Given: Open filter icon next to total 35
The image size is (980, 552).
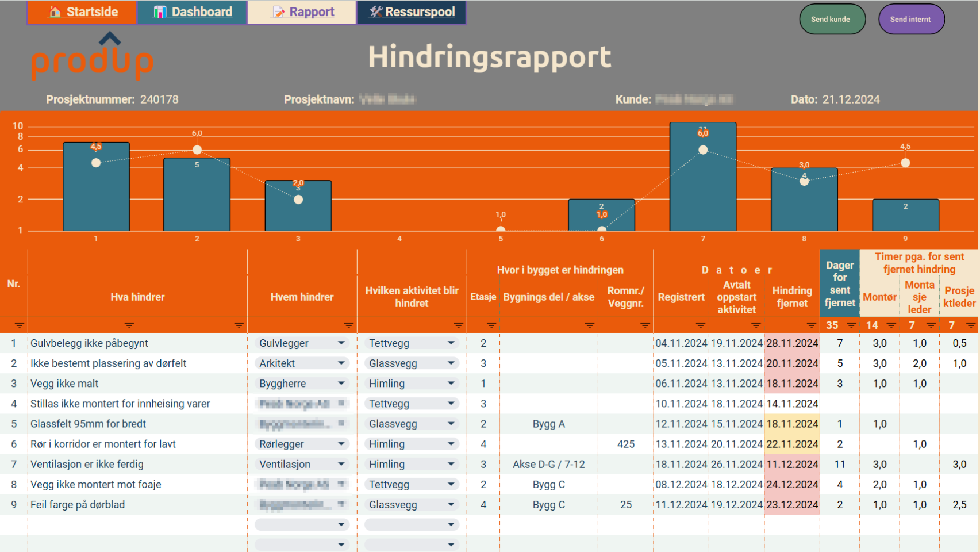Looking at the screenshot, I should (x=851, y=325).
